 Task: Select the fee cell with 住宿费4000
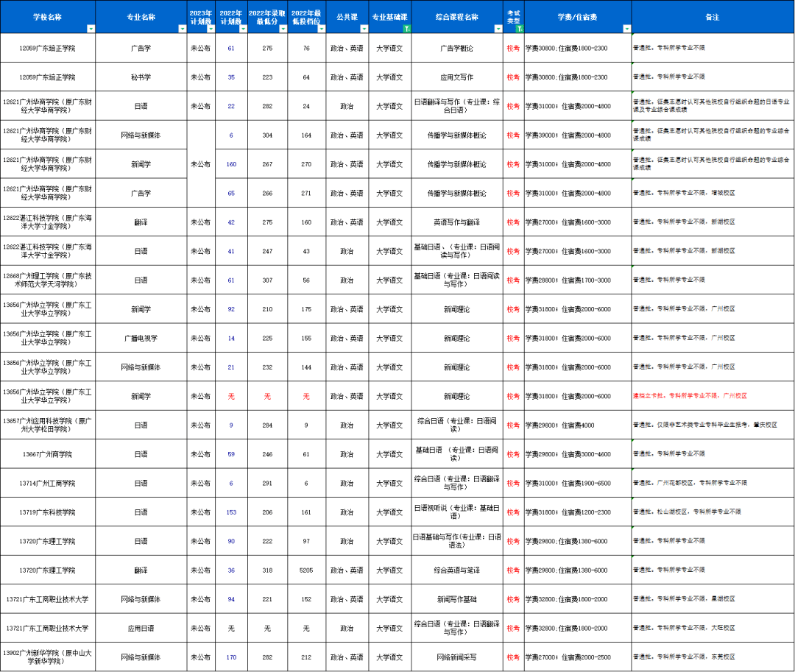click(578, 425)
